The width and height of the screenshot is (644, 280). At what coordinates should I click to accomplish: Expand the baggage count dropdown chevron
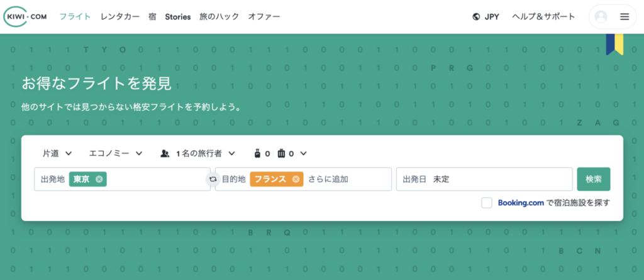[304, 154]
